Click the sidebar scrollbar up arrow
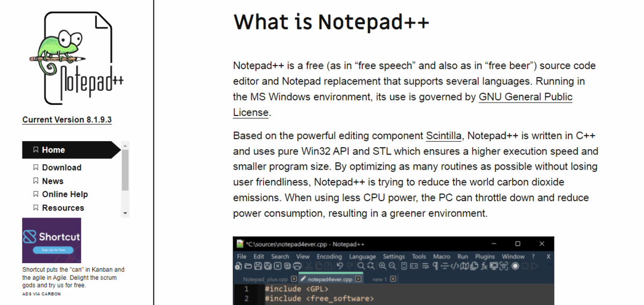This screenshot has height=305, width=644. click(x=126, y=146)
